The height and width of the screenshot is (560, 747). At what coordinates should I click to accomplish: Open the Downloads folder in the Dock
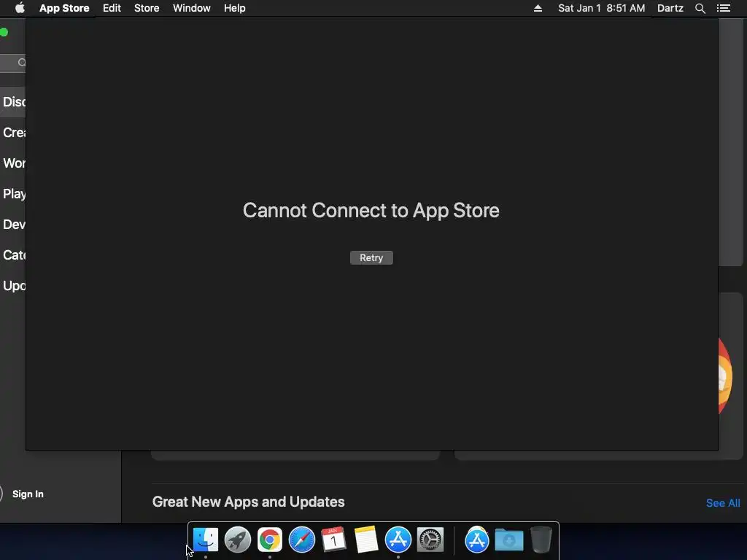coord(508,540)
